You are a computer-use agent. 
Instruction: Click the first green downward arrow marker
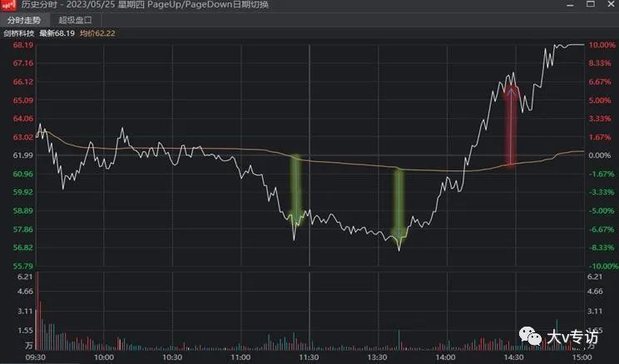(295, 191)
